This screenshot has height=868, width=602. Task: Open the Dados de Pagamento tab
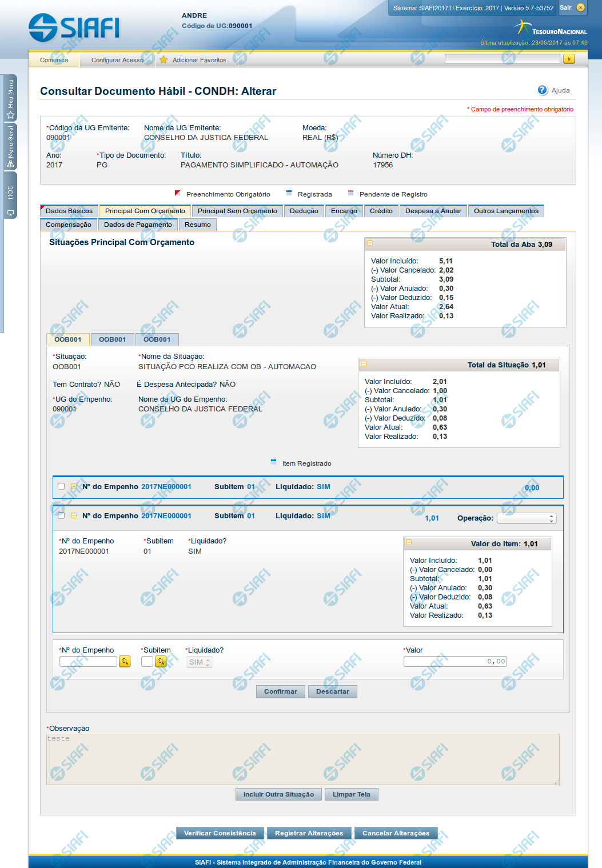[x=138, y=225]
